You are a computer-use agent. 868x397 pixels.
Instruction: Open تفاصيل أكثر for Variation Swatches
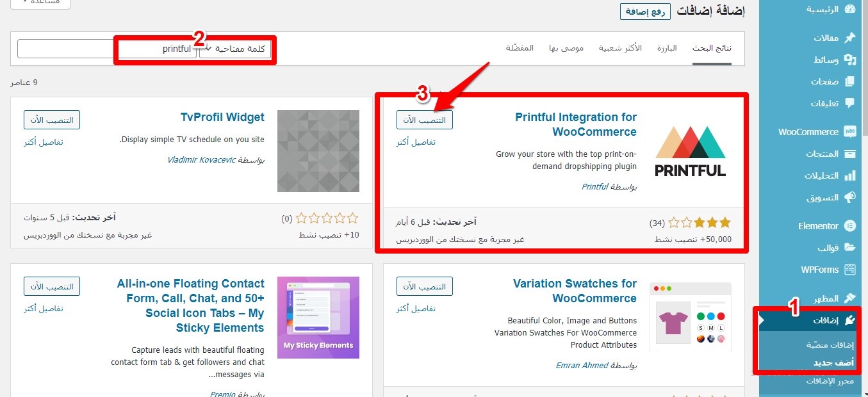416,309
